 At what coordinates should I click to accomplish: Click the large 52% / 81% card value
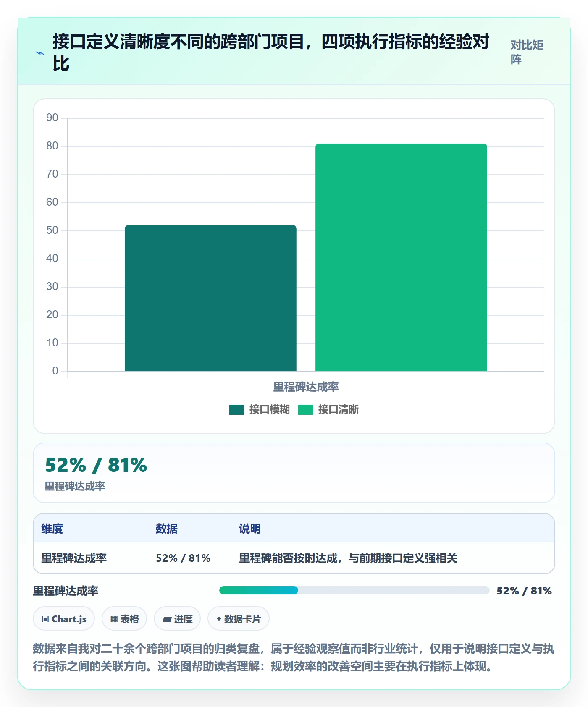coord(96,465)
